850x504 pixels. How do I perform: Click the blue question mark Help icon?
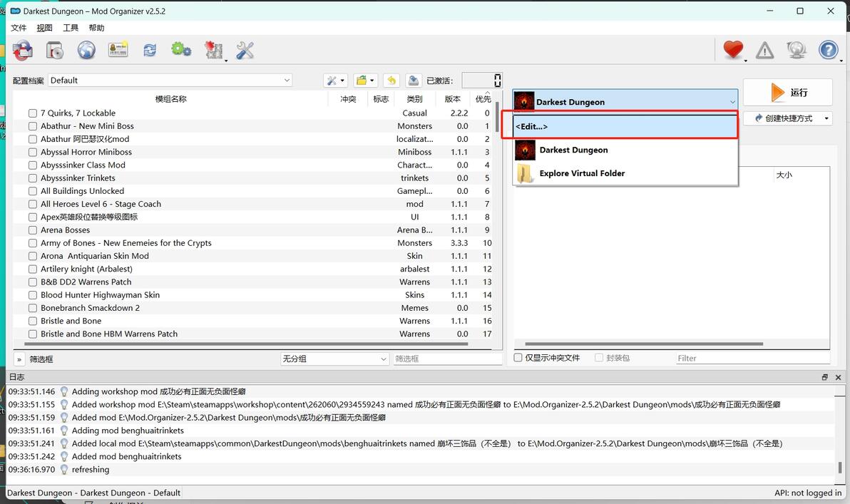(x=829, y=50)
